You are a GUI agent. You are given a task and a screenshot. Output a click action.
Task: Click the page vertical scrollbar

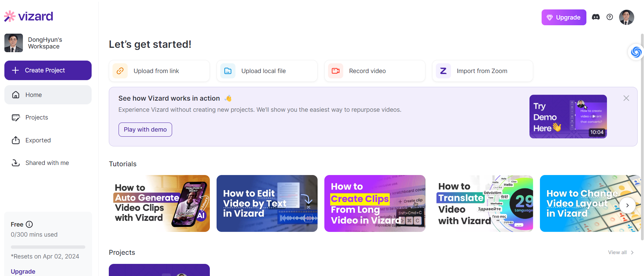click(642, 136)
